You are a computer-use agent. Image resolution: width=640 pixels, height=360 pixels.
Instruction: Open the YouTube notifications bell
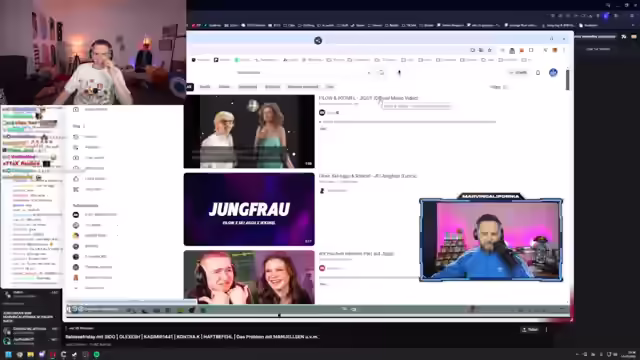click(x=538, y=73)
